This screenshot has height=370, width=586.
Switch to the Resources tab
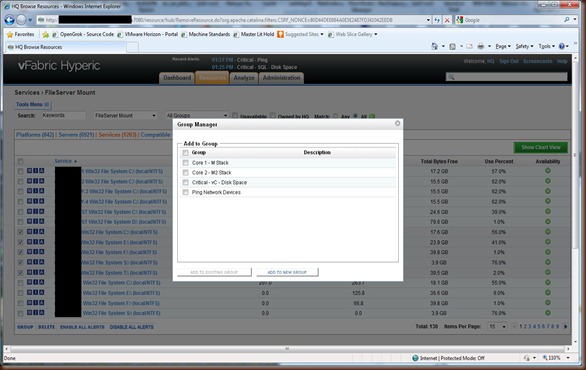[x=212, y=78]
